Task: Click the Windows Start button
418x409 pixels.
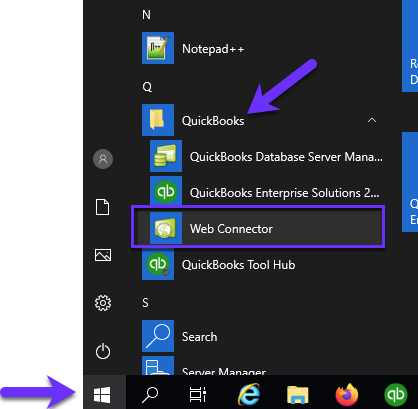Action: coord(102,395)
